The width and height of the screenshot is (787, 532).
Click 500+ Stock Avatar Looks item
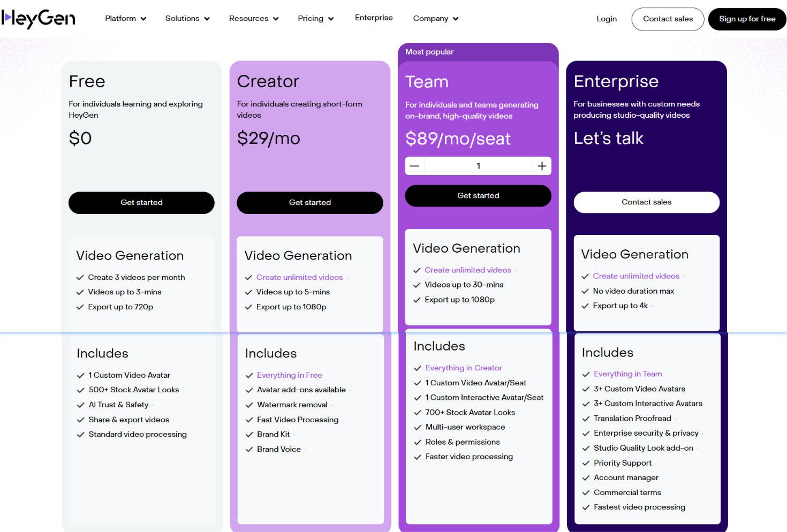pyautogui.click(x=134, y=390)
